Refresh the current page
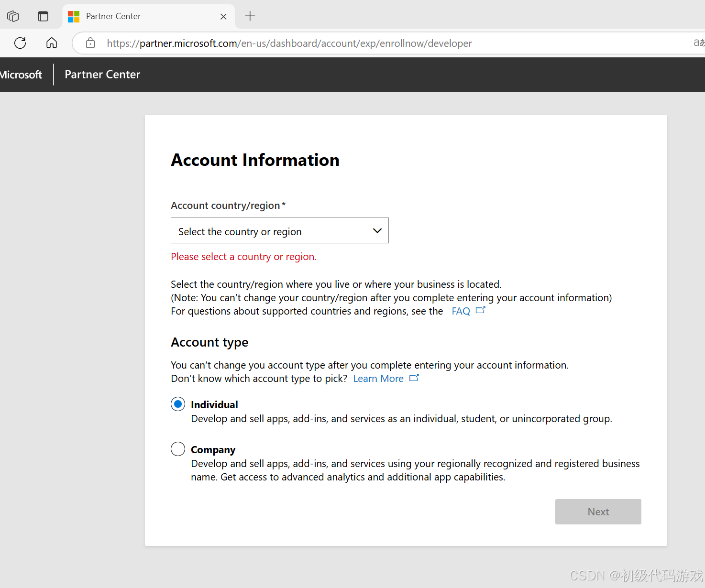Viewport: 705px width, 588px height. pyautogui.click(x=20, y=43)
